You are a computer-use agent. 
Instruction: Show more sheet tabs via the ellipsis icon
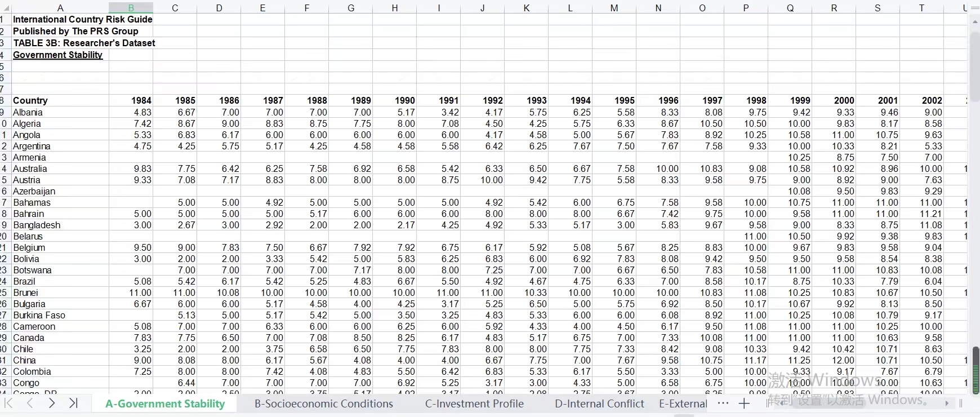point(723,403)
